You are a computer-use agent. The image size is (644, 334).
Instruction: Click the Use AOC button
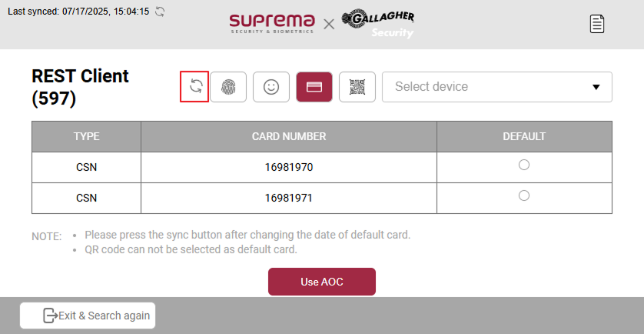(x=321, y=282)
